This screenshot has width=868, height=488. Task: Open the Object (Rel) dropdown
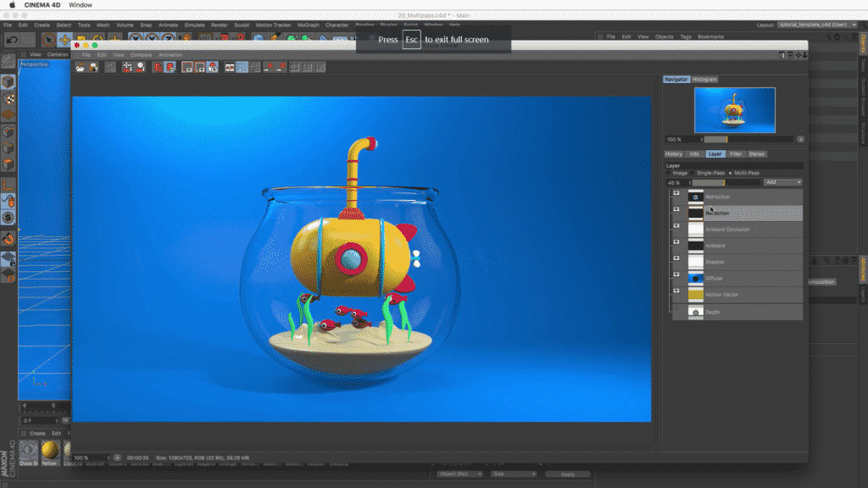coord(459,474)
